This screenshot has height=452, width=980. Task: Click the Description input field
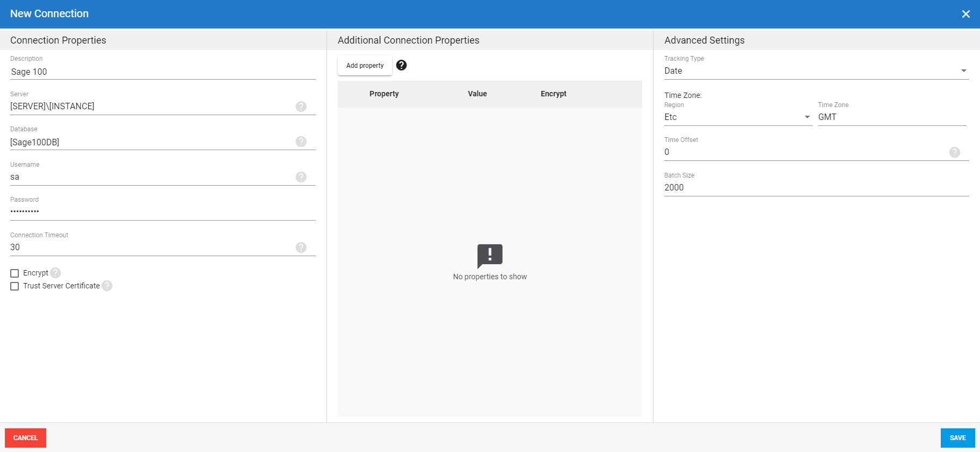pos(162,72)
